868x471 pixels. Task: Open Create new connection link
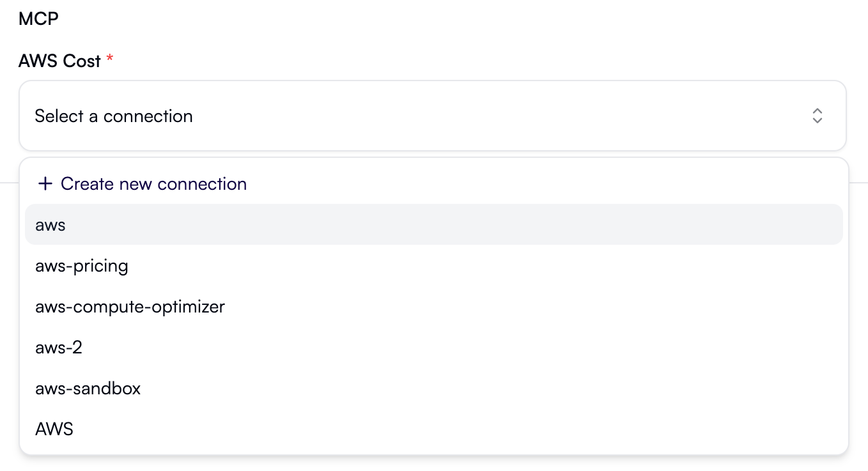(x=153, y=183)
